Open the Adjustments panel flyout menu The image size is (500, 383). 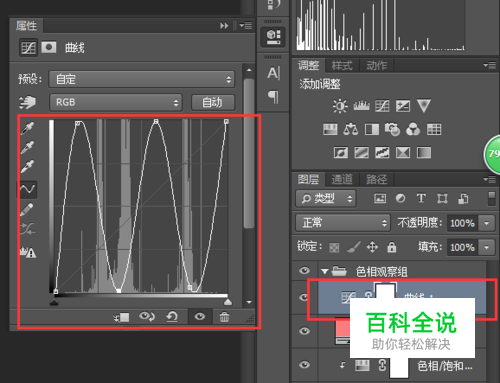pos(490,65)
